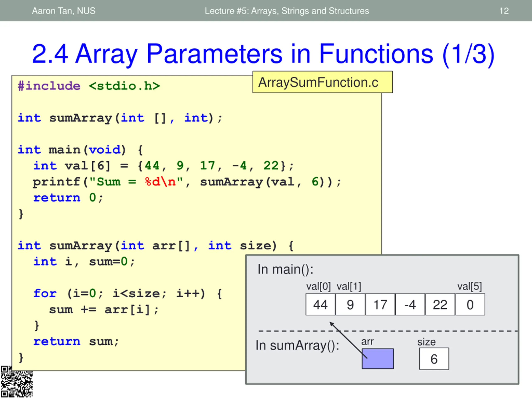Image resolution: width=532 pixels, height=399 pixels.
Task: Click the 'In sumArray():' label
Action: pos(297,345)
